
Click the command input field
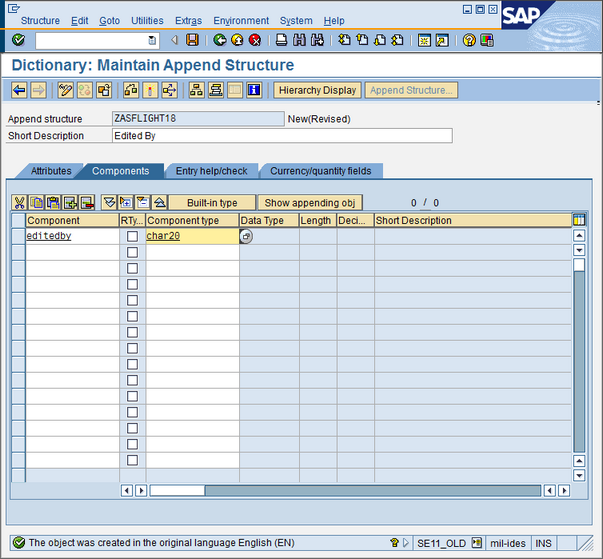point(96,40)
